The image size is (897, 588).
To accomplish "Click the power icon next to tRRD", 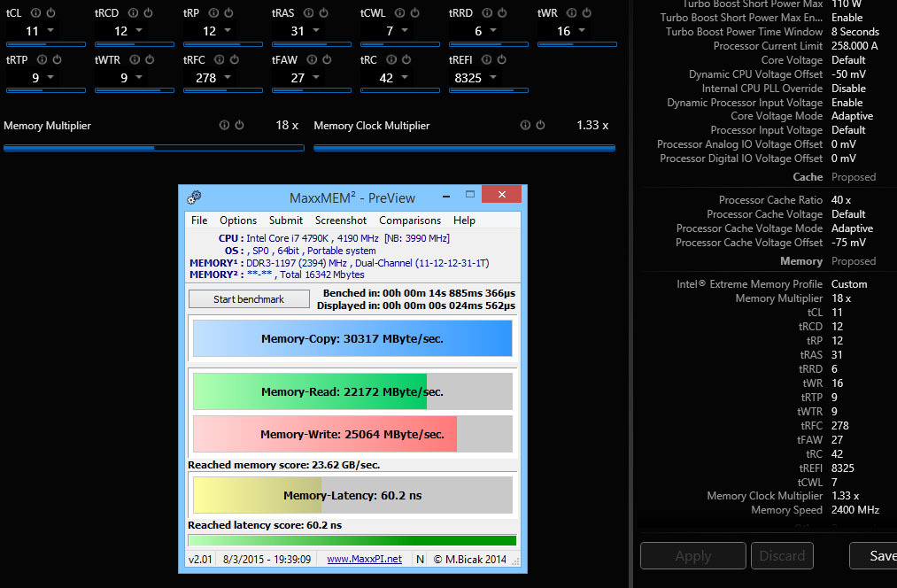I will point(502,12).
